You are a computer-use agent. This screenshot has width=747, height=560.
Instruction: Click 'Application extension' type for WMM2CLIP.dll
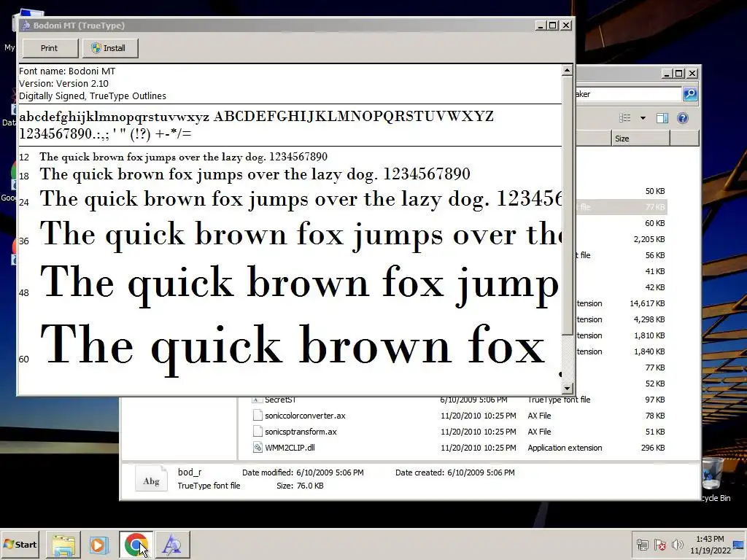565,448
